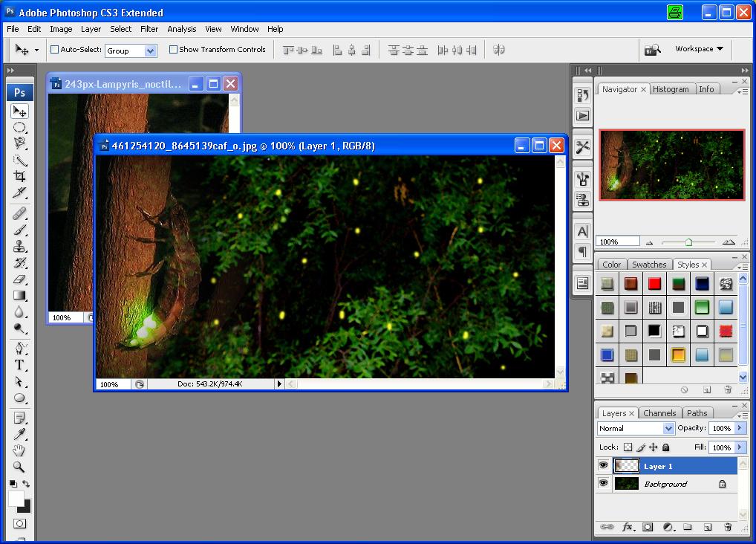Select the Magic Wand tool
Screen dimensions: 756x544
20,160
